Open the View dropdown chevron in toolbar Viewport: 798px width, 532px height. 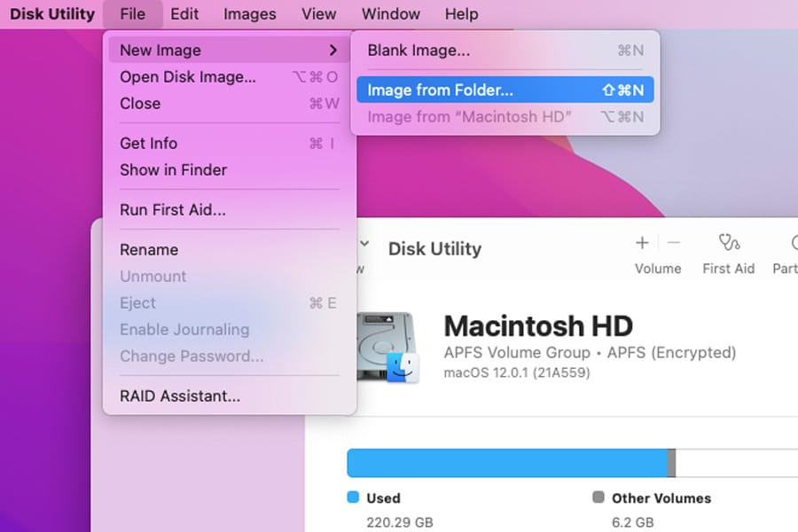(364, 243)
